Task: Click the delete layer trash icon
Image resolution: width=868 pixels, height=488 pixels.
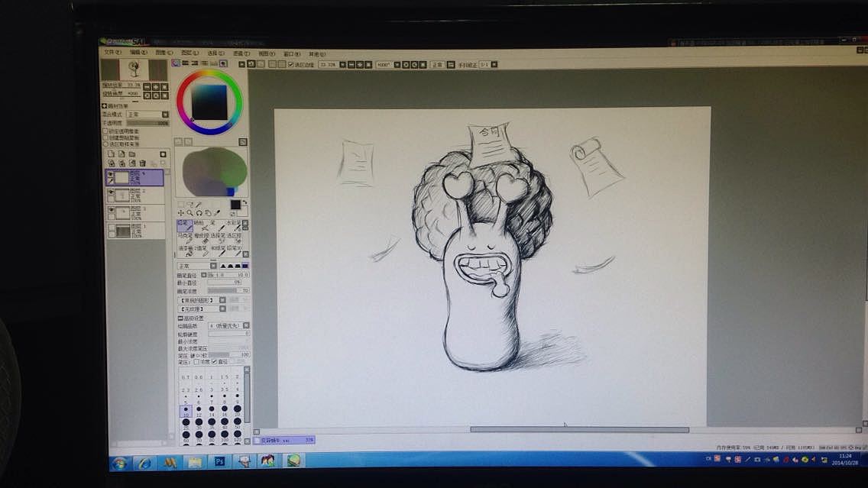Action: tap(142, 163)
